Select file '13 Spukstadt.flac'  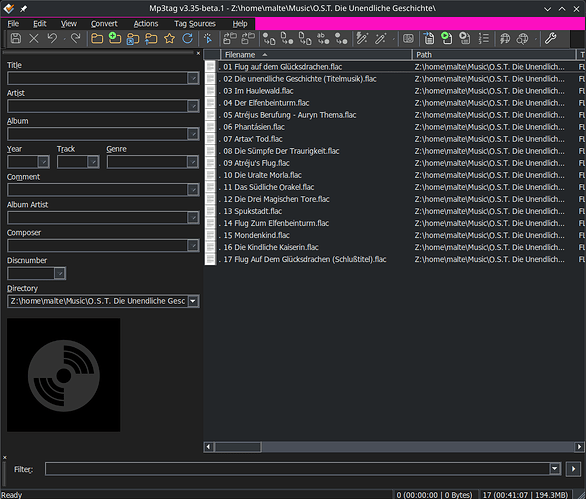click(253, 211)
